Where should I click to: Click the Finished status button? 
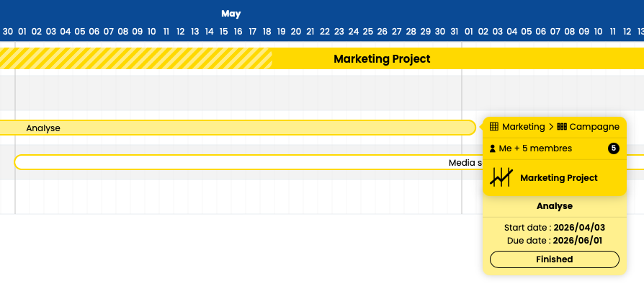(555, 259)
